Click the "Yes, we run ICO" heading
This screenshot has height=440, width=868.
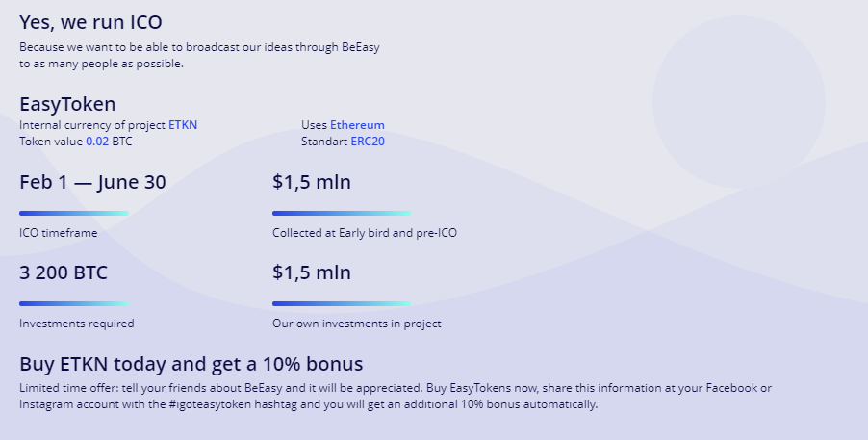click(90, 21)
